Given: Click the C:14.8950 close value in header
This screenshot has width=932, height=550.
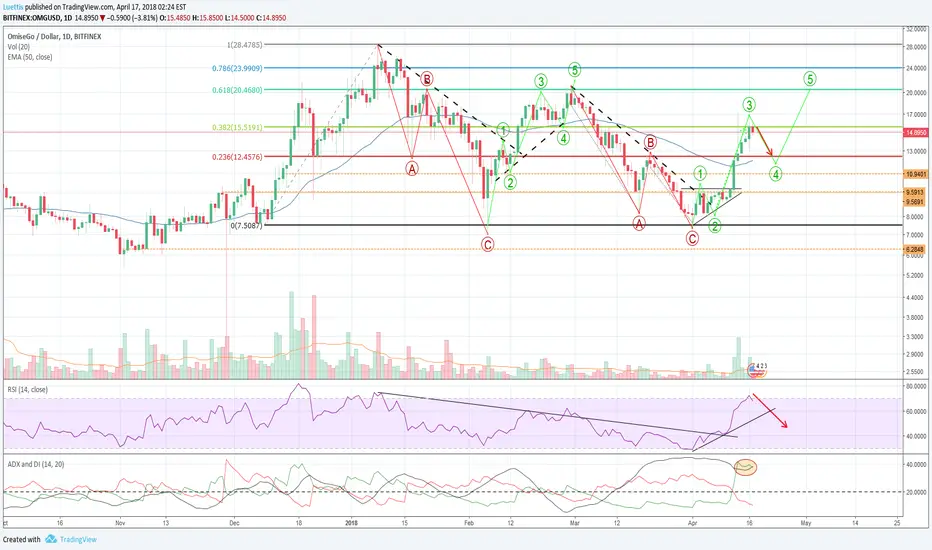Looking at the screenshot, I should [271, 18].
